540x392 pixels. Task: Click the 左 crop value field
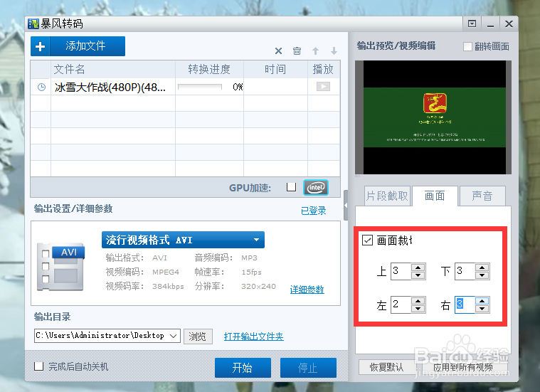tap(401, 304)
